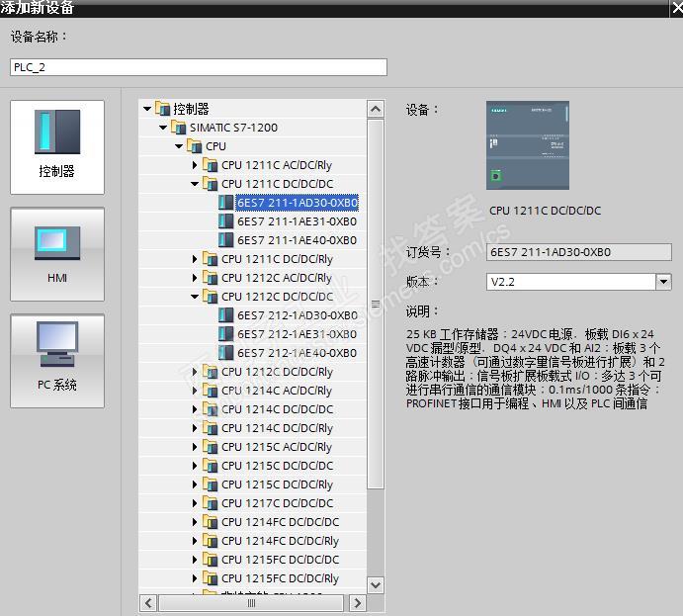Select the 6ES7 212-1AD30-0XB0 text row
This screenshot has height=616, width=683.
[x=298, y=315]
